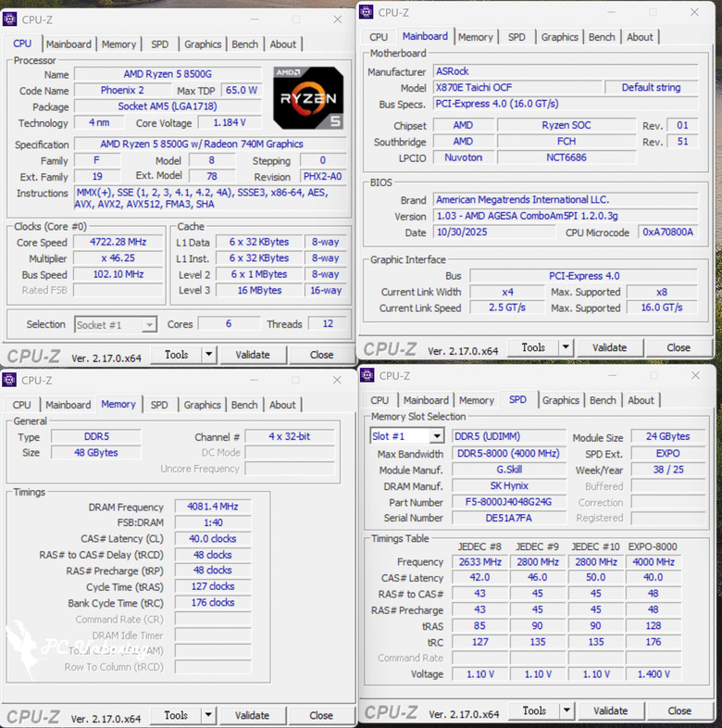Close SPD window with title bar X
Image resolution: width=722 pixels, height=728 pixels.
point(695,375)
